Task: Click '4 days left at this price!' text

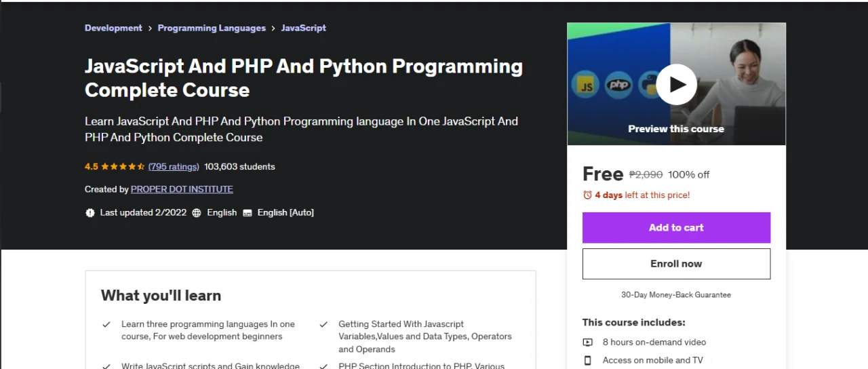Action: click(x=642, y=195)
